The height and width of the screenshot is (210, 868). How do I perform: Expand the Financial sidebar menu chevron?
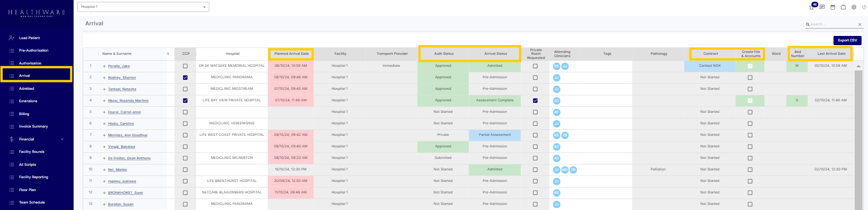point(62,139)
